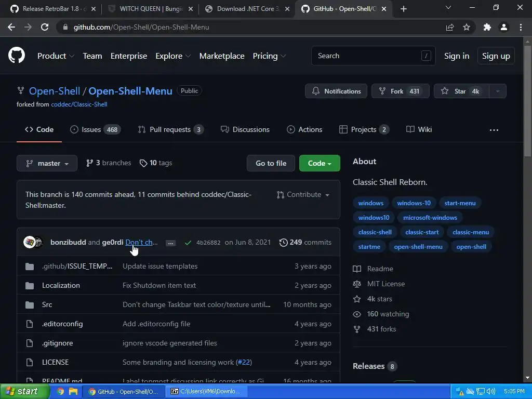Open the 10 tags link

[x=156, y=163]
